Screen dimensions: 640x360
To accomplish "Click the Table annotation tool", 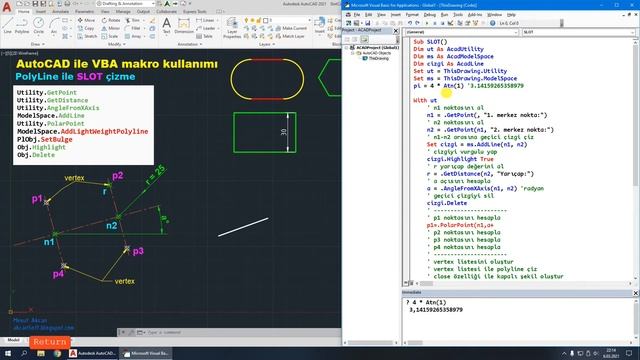I will [204, 36].
